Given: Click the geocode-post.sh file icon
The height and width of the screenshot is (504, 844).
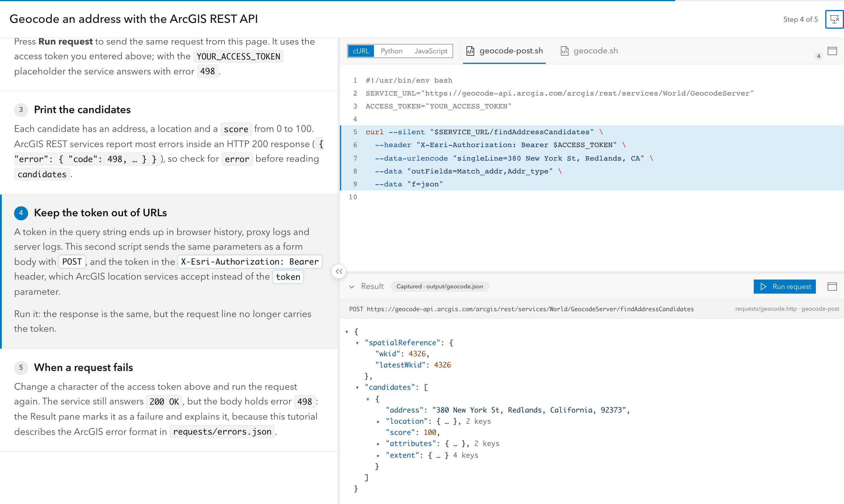Looking at the screenshot, I should (x=470, y=51).
